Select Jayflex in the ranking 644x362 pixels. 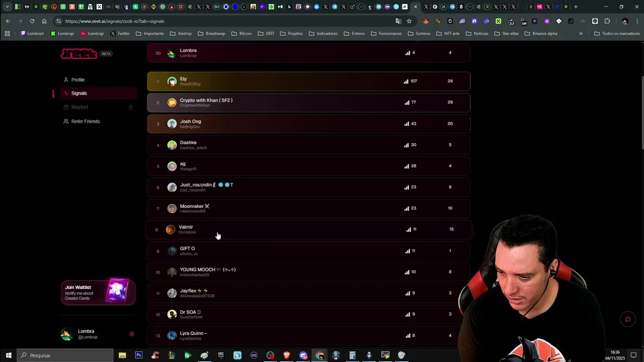[308, 293]
